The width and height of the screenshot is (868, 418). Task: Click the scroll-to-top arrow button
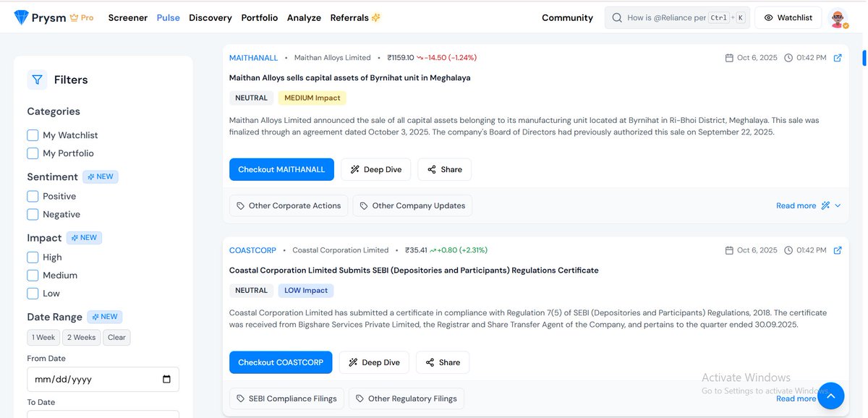pyautogui.click(x=830, y=396)
